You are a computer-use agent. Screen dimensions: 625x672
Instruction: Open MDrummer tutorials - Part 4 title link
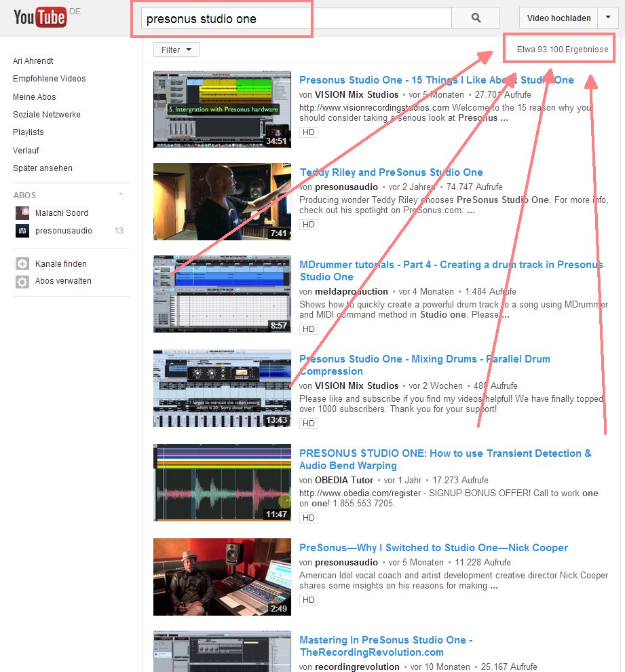[451, 270]
